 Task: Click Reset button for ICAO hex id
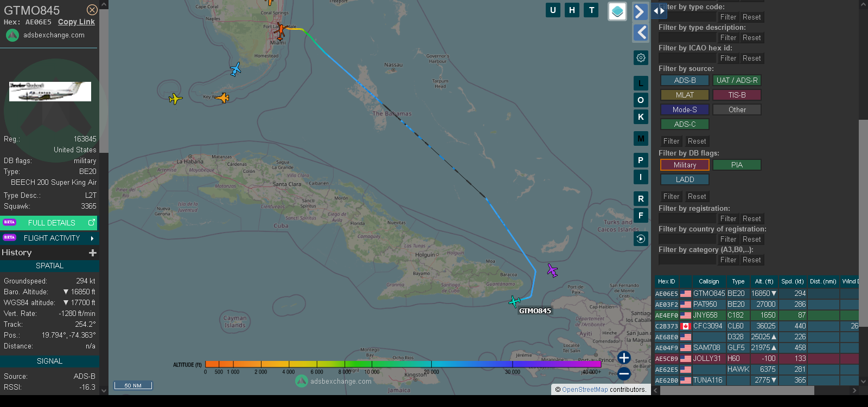pyautogui.click(x=751, y=58)
